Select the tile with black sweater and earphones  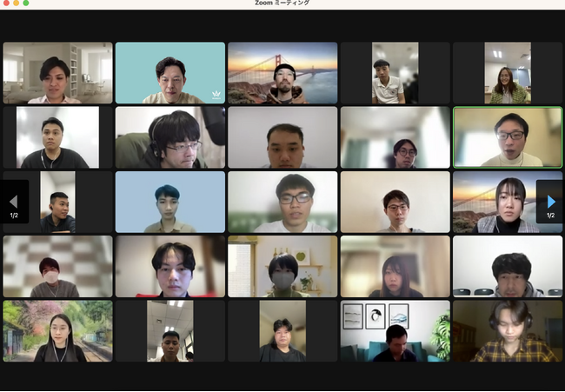(x=57, y=137)
